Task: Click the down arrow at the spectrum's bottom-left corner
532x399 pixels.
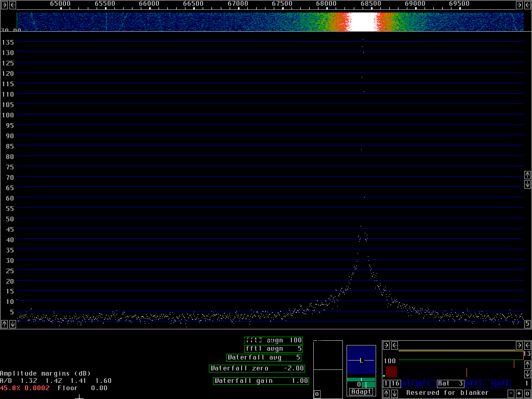Action: (x=12, y=324)
